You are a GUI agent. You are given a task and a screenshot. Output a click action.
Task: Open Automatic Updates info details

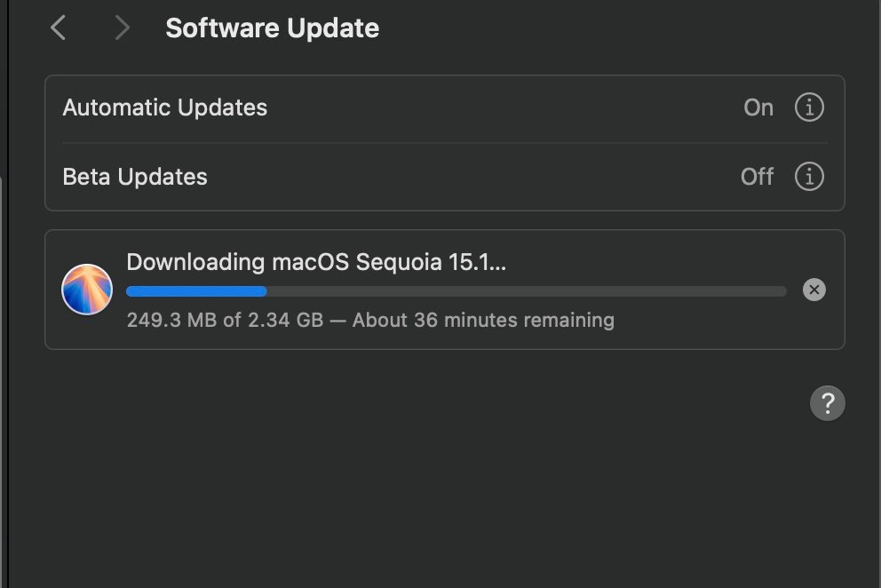(808, 108)
